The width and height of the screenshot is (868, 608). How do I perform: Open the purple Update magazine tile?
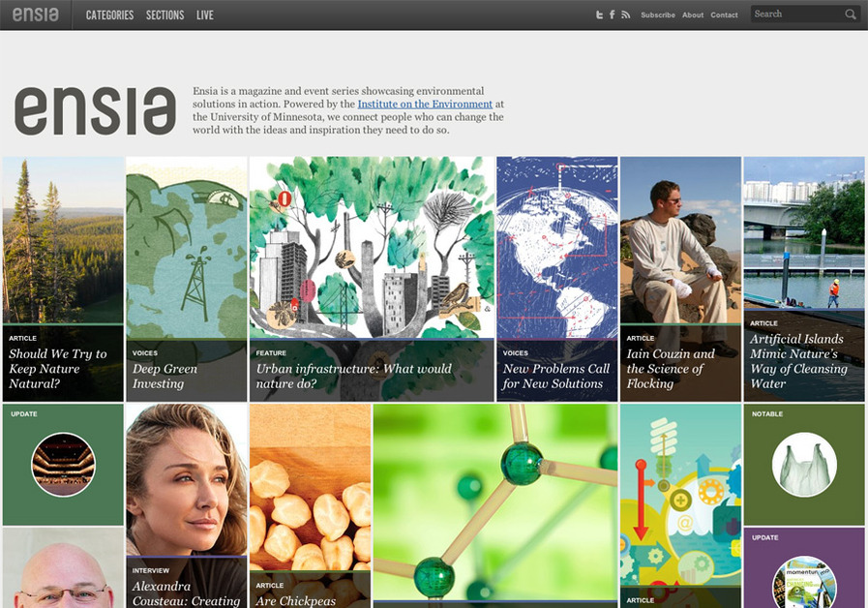click(804, 567)
